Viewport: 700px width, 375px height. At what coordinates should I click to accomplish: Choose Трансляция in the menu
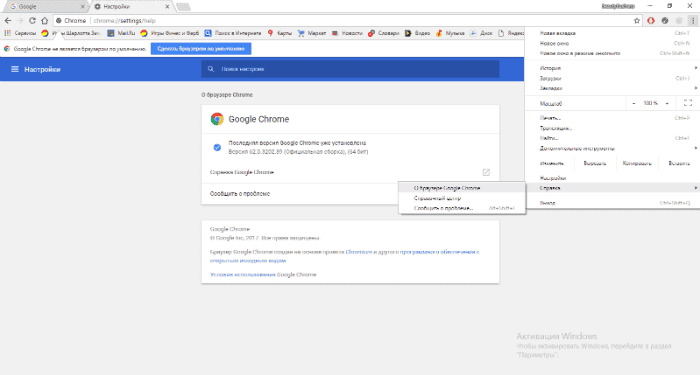[x=612, y=128]
